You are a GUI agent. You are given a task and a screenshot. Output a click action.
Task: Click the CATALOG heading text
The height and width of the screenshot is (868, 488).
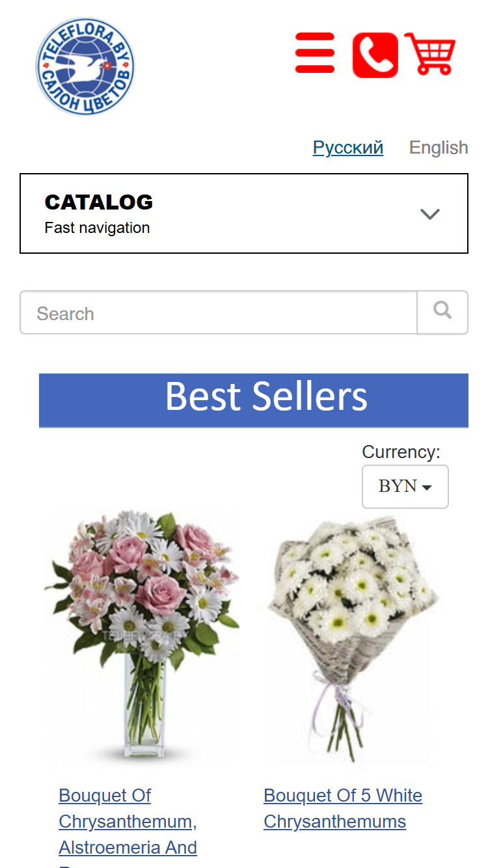point(99,202)
